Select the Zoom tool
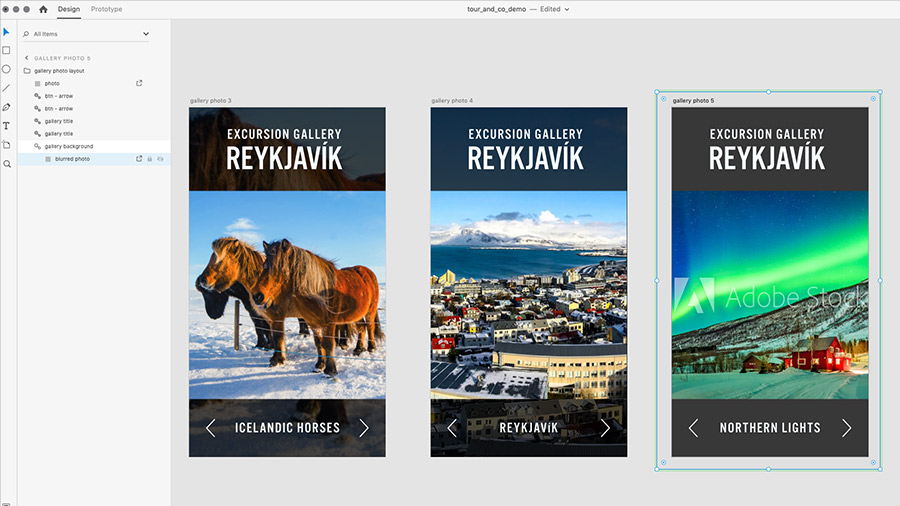The image size is (900, 506). pos(7,164)
